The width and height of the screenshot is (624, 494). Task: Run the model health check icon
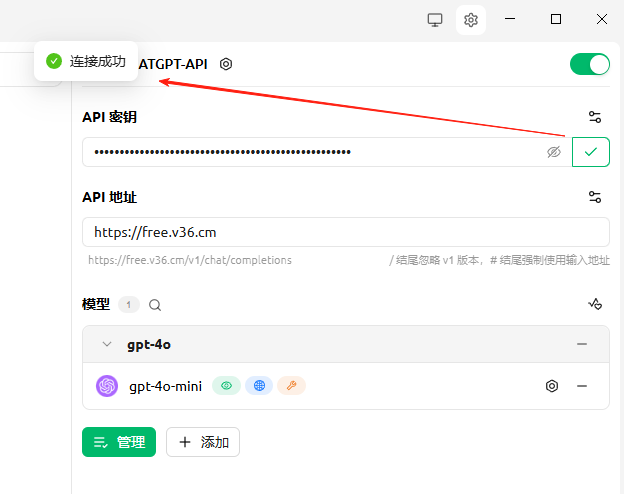595,305
